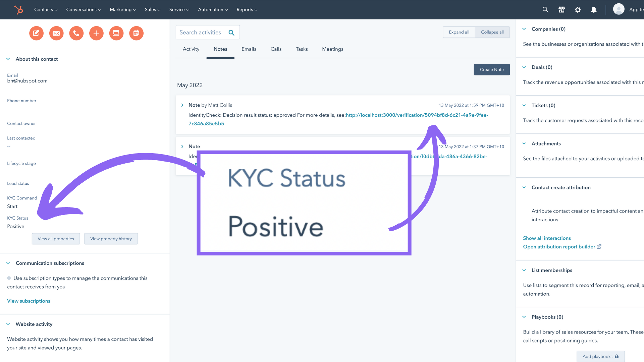
Task: Open the HubSpot Marketplace icon
Action: [561, 10]
